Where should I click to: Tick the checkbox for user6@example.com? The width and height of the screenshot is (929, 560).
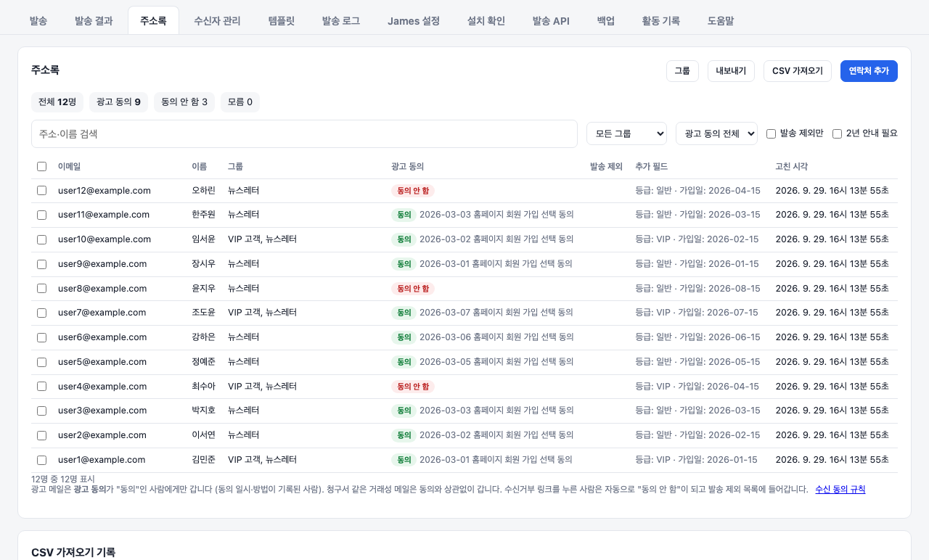tap(41, 337)
